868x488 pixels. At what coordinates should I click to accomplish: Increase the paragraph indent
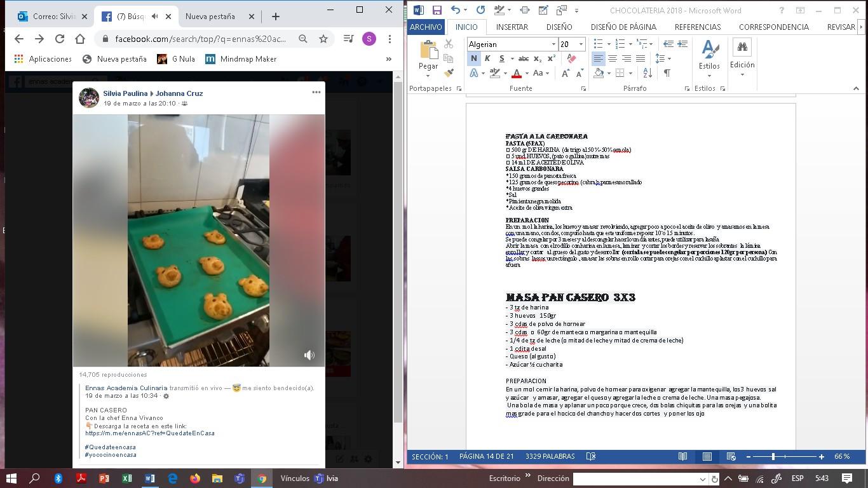point(682,44)
